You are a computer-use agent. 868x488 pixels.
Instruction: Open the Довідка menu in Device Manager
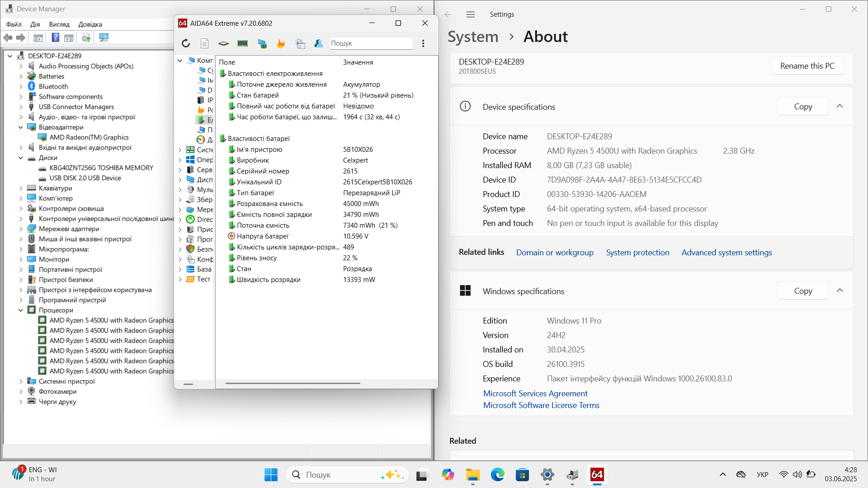(x=90, y=24)
